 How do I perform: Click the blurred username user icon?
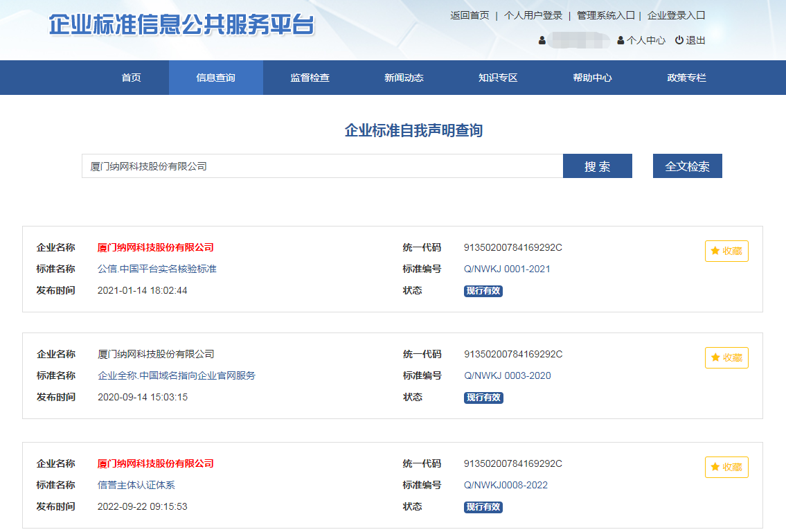[542, 41]
